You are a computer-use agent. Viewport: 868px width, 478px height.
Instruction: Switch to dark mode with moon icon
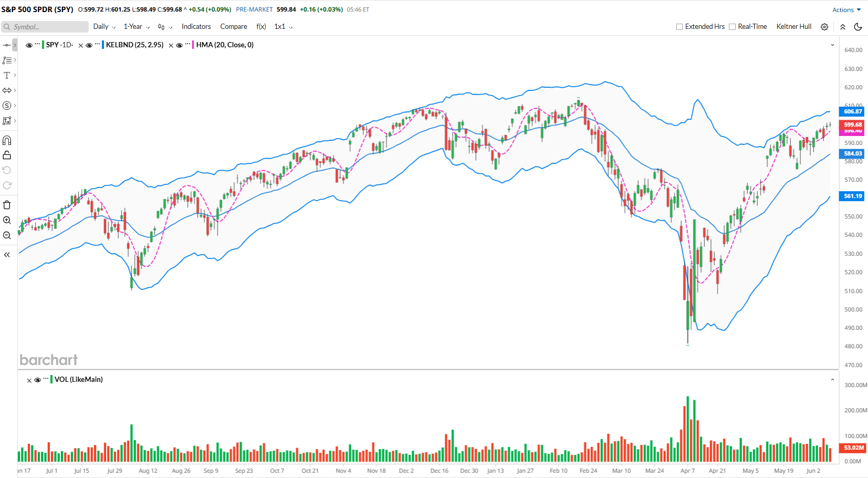point(858,27)
